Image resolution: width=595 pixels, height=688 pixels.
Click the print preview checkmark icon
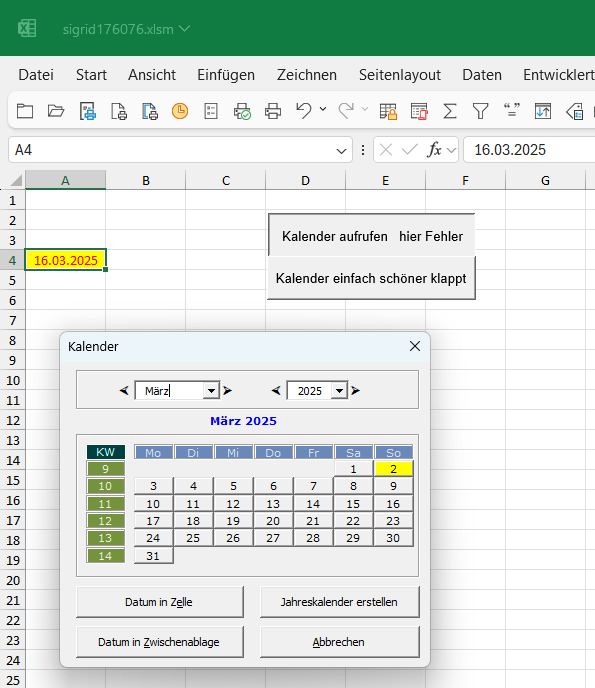pos(242,111)
